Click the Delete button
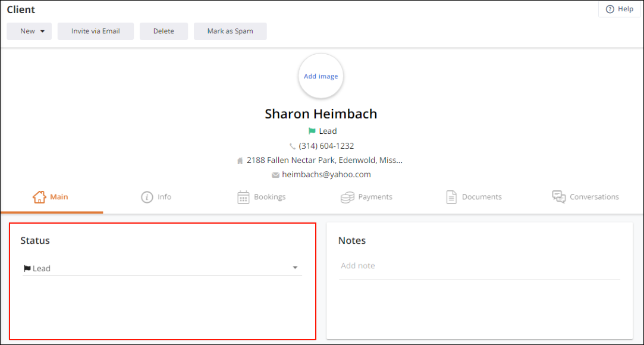This screenshot has height=345, width=644. 164,31
